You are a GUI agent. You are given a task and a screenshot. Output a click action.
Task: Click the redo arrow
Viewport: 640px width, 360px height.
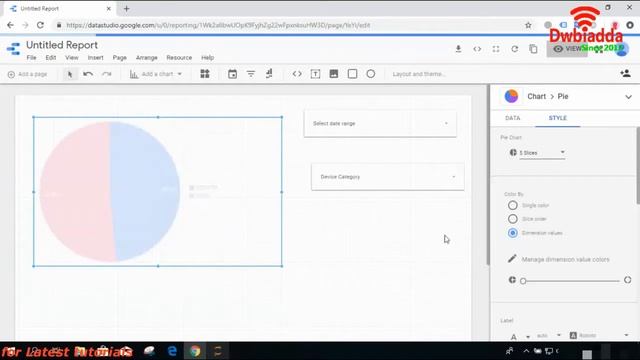[107, 74]
